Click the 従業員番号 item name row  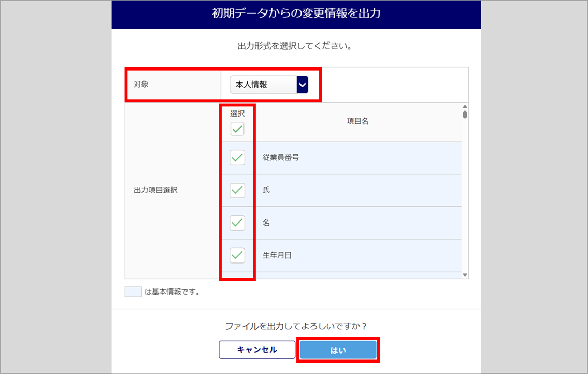[357, 158]
